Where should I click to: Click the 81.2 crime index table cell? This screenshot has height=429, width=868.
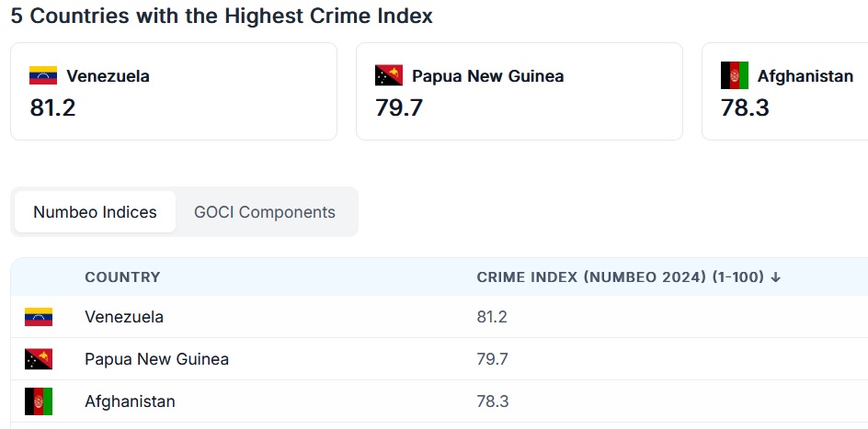tap(492, 317)
